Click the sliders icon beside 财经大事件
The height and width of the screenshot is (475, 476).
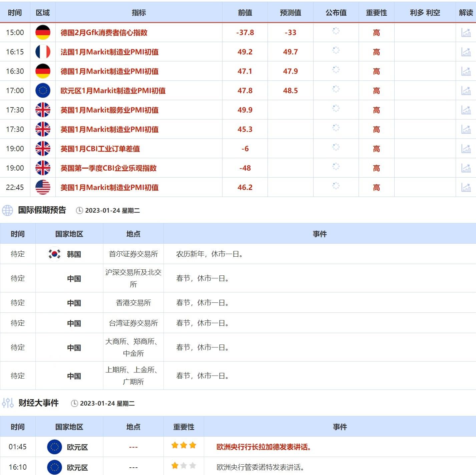[7, 403]
